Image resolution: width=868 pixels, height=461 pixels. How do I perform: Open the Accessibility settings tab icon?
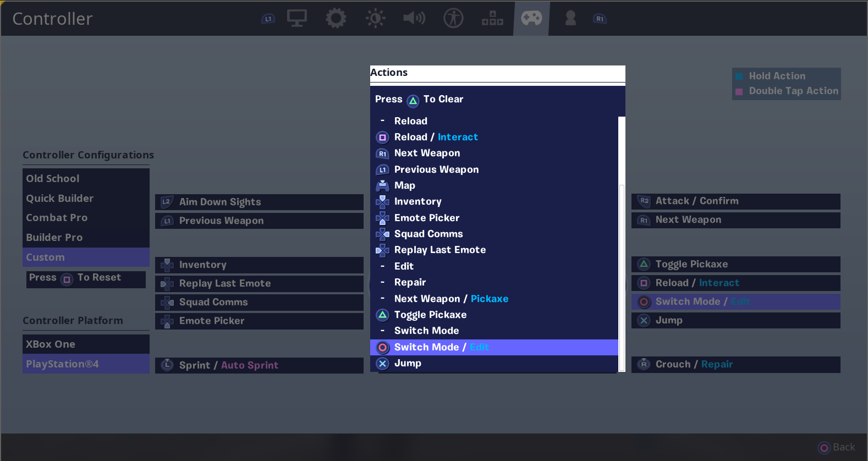(x=453, y=18)
